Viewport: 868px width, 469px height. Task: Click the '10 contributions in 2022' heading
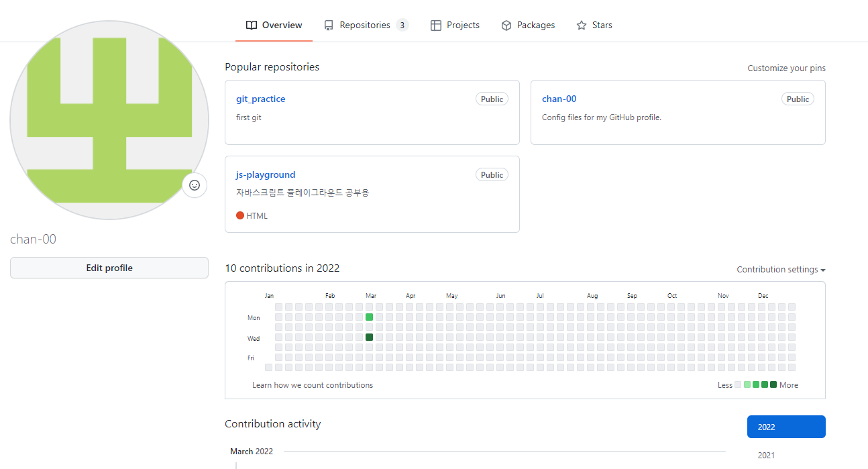coord(282,268)
